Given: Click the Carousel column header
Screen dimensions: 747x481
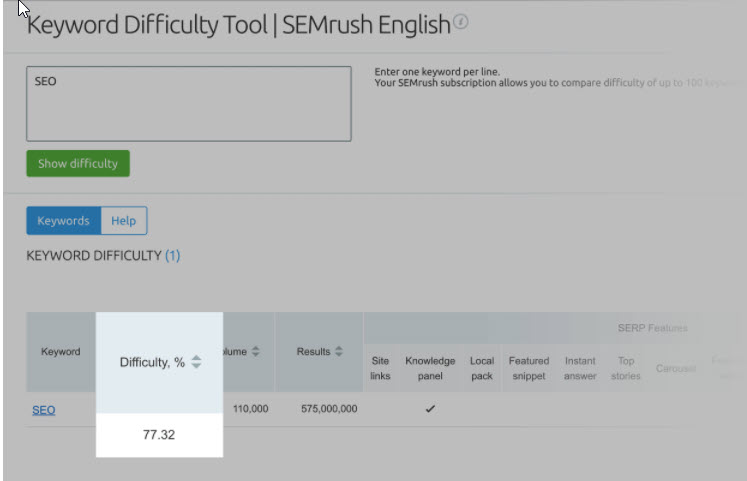Looking at the screenshot, I should coord(676,368).
